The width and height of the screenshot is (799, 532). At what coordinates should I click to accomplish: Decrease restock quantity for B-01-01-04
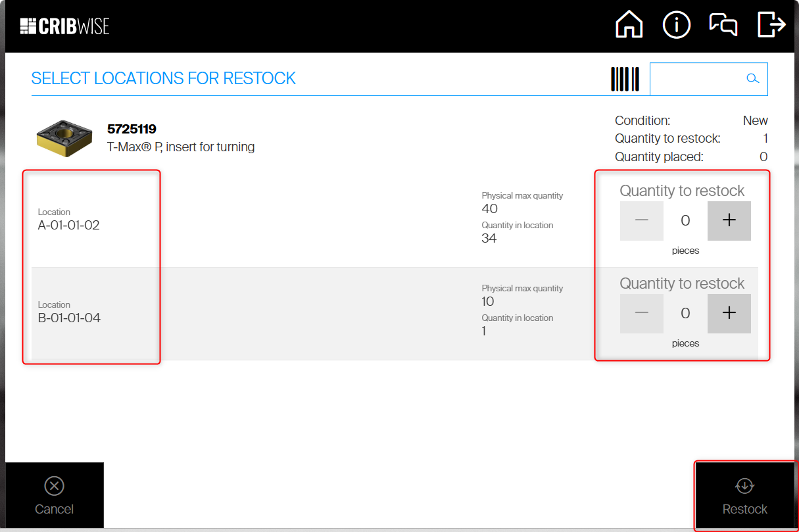click(642, 314)
